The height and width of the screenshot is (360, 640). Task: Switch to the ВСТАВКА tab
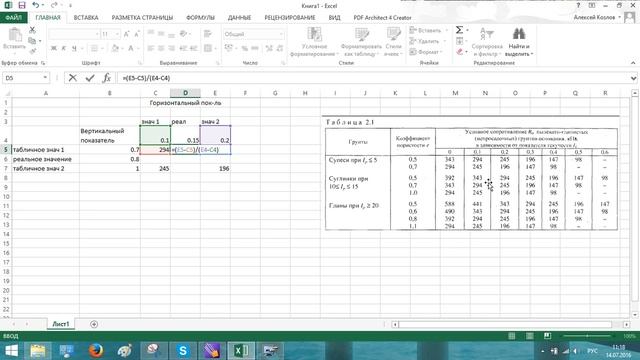[86, 18]
